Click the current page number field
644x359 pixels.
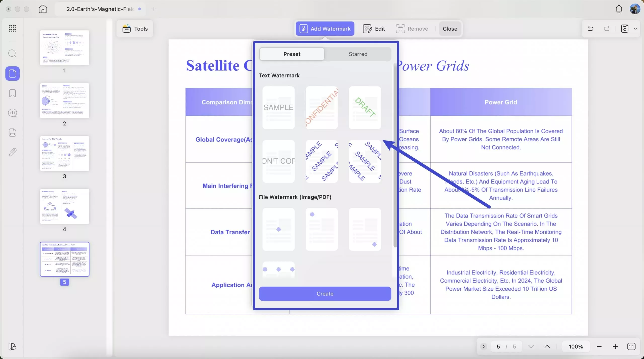498,346
